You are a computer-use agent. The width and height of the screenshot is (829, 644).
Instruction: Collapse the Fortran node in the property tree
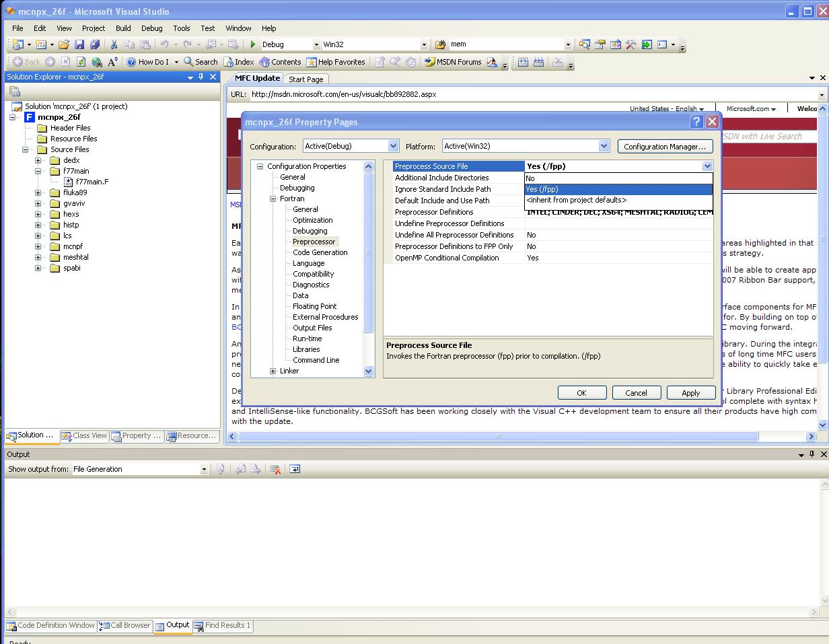pyautogui.click(x=273, y=199)
